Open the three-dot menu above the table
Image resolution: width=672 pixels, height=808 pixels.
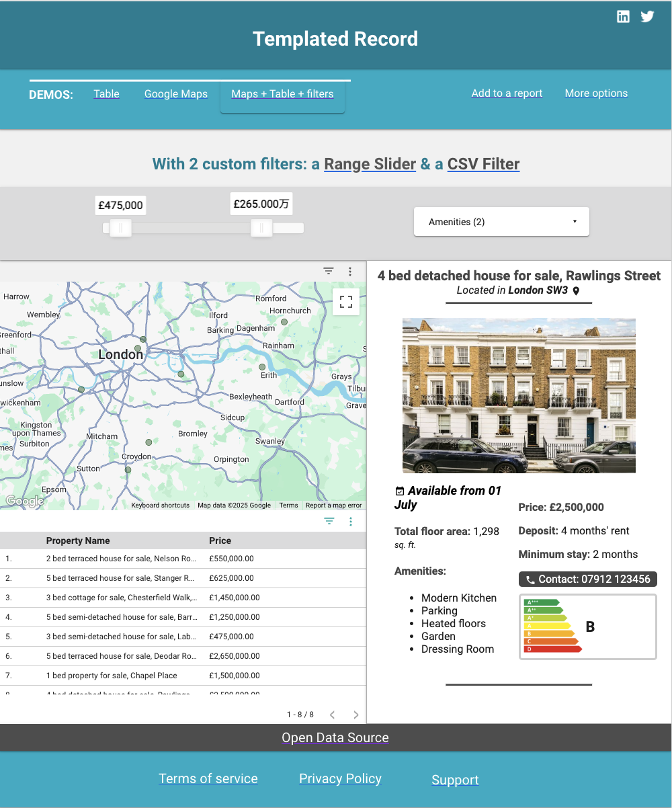tap(351, 521)
